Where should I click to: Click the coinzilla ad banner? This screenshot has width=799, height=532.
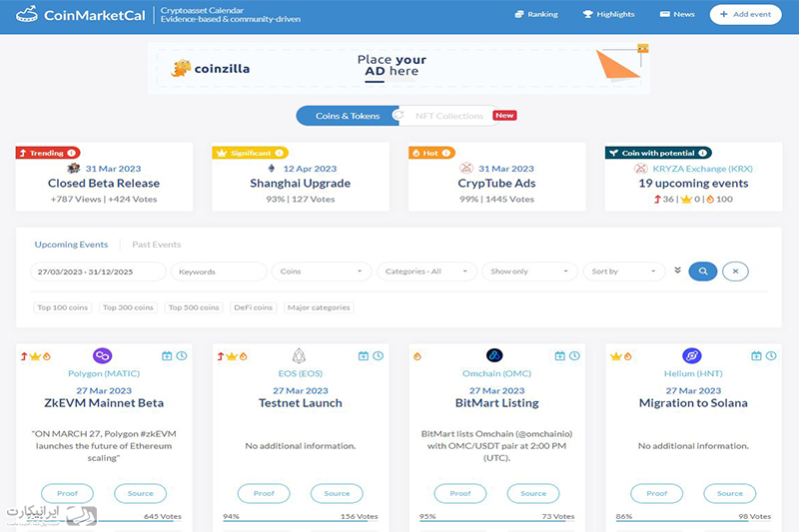pos(399,68)
